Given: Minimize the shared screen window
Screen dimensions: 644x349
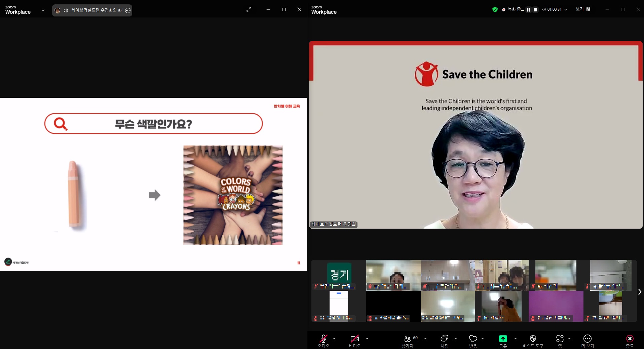Looking at the screenshot, I should click(268, 9).
